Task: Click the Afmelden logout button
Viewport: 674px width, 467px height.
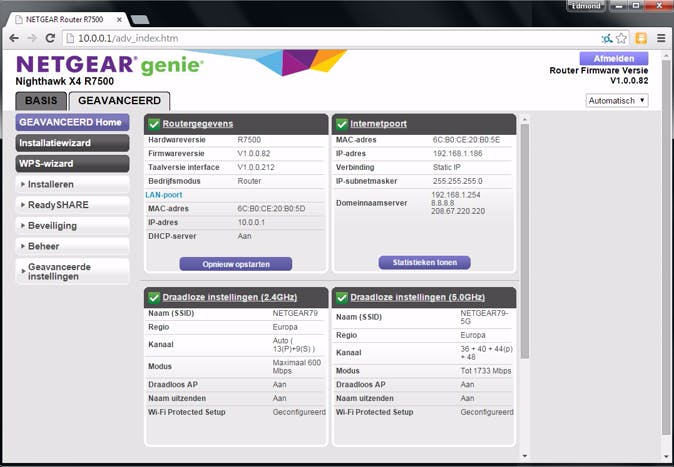Action: click(614, 58)
